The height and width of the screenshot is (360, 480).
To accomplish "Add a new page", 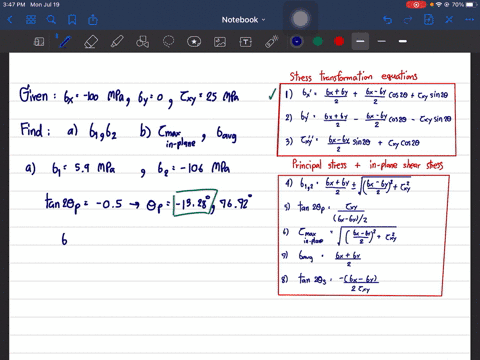I will pos(428,20).
